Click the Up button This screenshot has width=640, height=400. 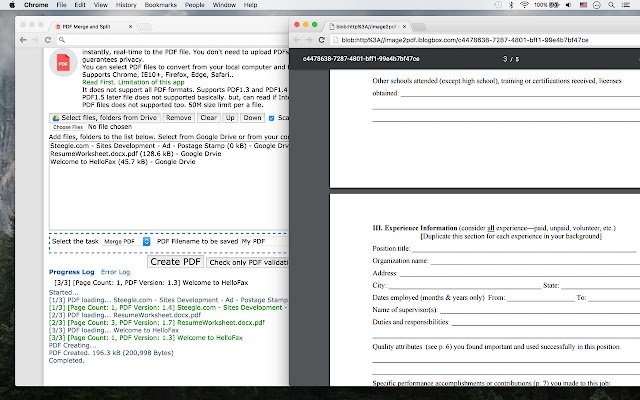(x=230, y=118)
